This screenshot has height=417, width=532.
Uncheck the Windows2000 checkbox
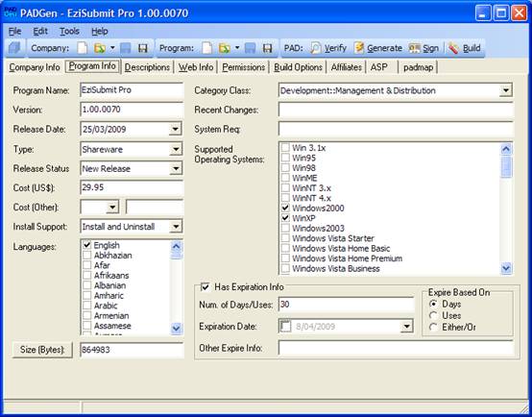pos(285,208)
